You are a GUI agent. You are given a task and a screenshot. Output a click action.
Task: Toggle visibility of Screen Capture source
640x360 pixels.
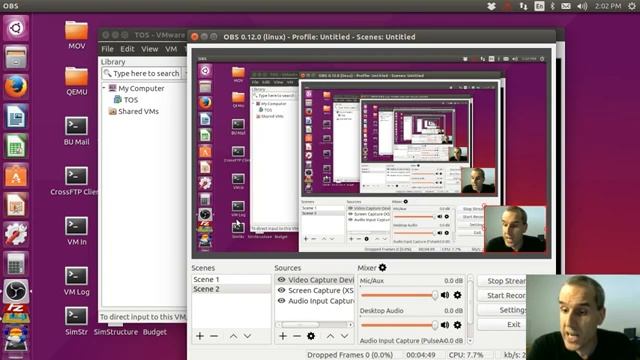pyautogui.click(x=281, y=290)
